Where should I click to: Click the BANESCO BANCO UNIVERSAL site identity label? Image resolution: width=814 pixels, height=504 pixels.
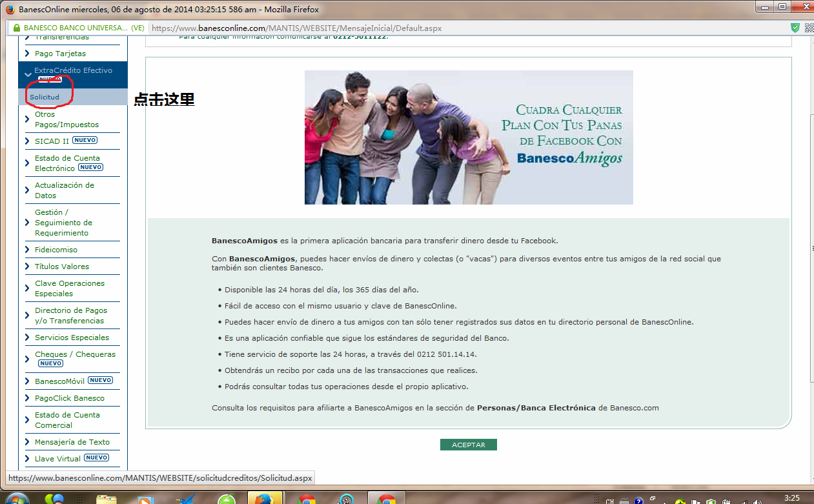84,28
